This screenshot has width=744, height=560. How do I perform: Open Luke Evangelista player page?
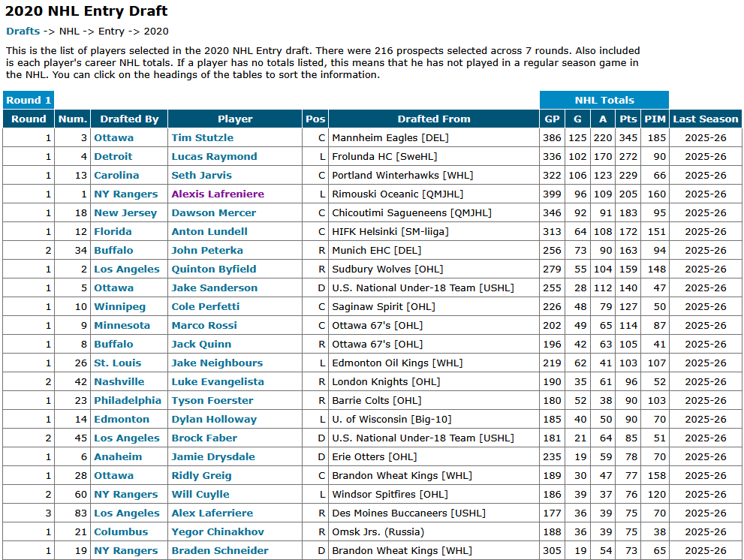(217, 381)
